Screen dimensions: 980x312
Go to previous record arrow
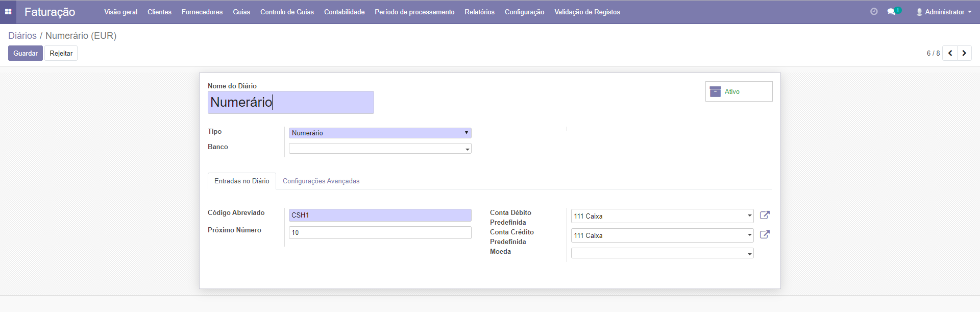(950, 53)
